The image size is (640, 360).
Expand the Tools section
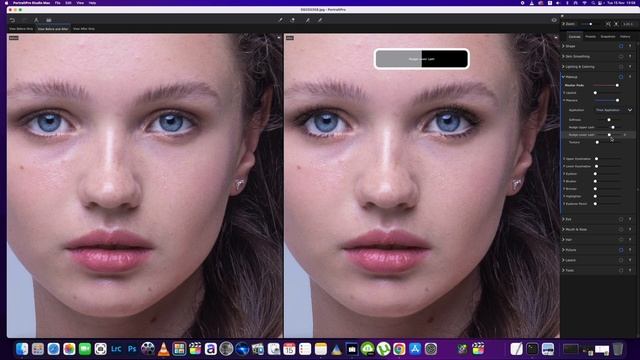(564, 270)
